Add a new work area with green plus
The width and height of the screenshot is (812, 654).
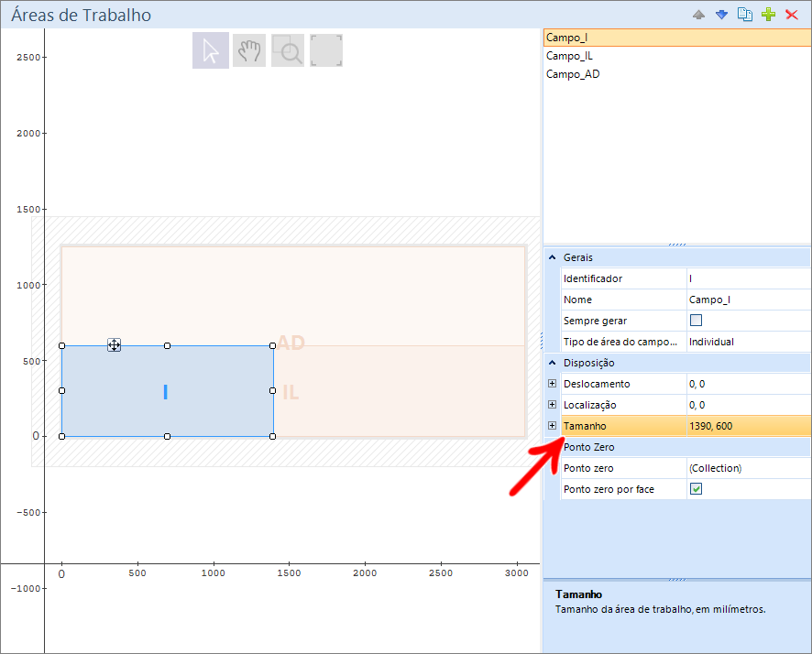[769, 15]
